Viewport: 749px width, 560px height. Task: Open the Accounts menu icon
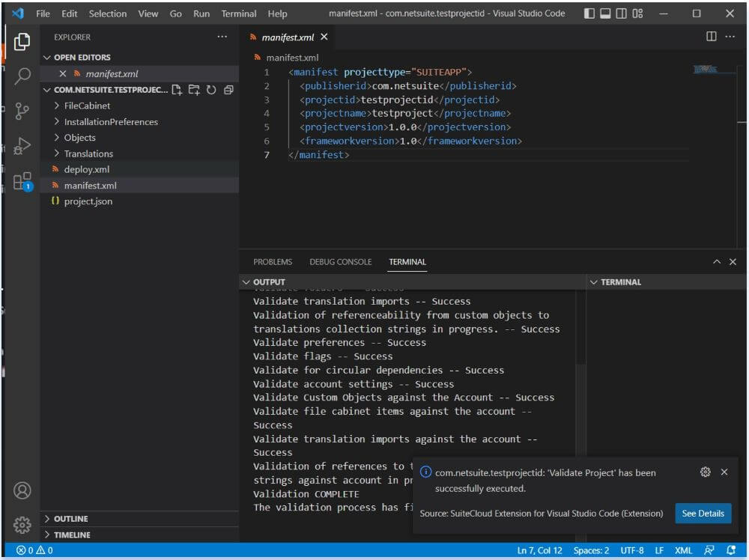(22, 490)
